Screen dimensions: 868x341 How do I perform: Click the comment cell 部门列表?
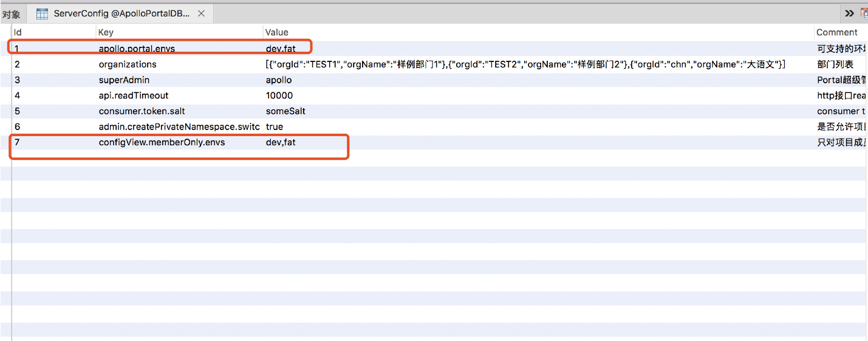841,64
